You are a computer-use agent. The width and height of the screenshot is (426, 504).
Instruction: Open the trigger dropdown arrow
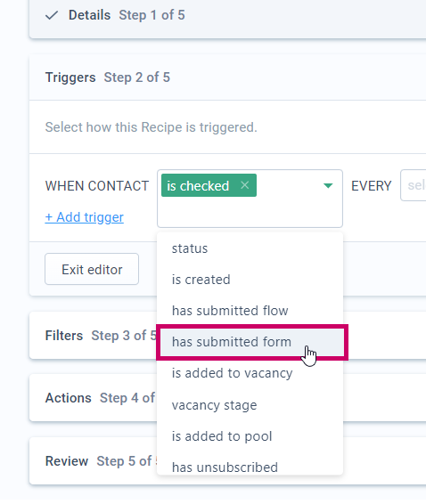(x=328, y=186)
